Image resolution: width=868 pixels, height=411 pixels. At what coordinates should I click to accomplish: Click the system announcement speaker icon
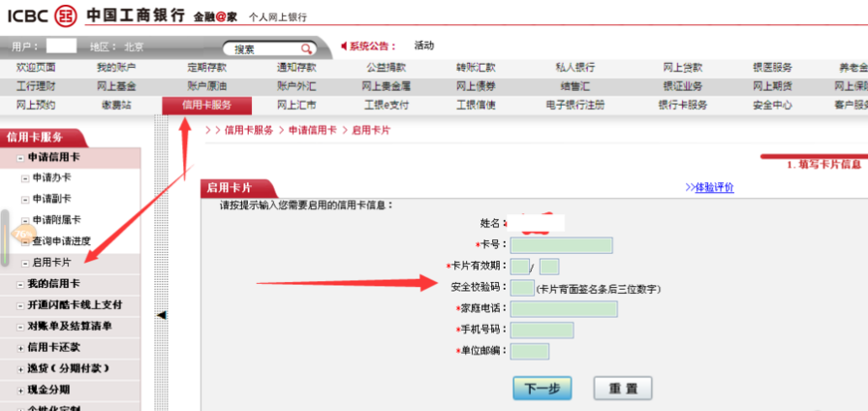344,46
